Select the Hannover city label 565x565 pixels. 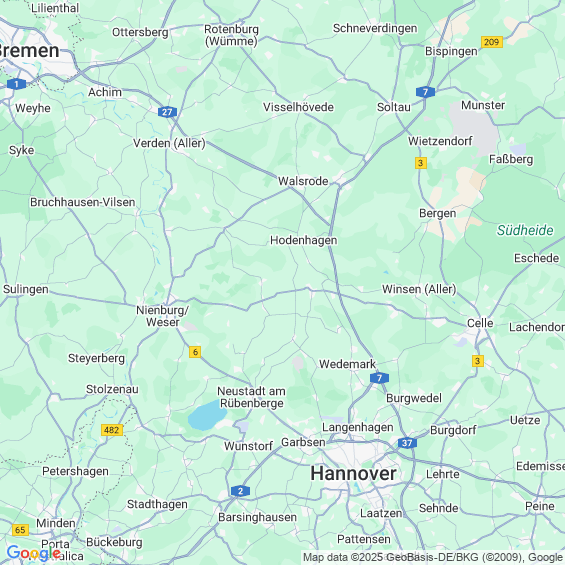(353, 473)
